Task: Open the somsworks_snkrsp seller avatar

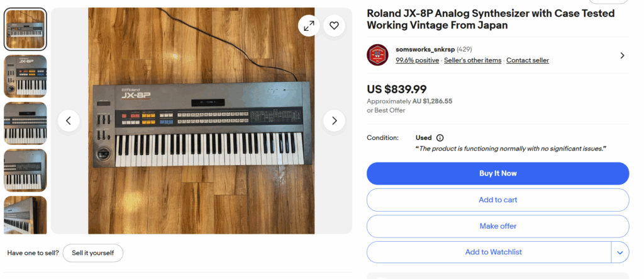Action: [x=377, y=55]
